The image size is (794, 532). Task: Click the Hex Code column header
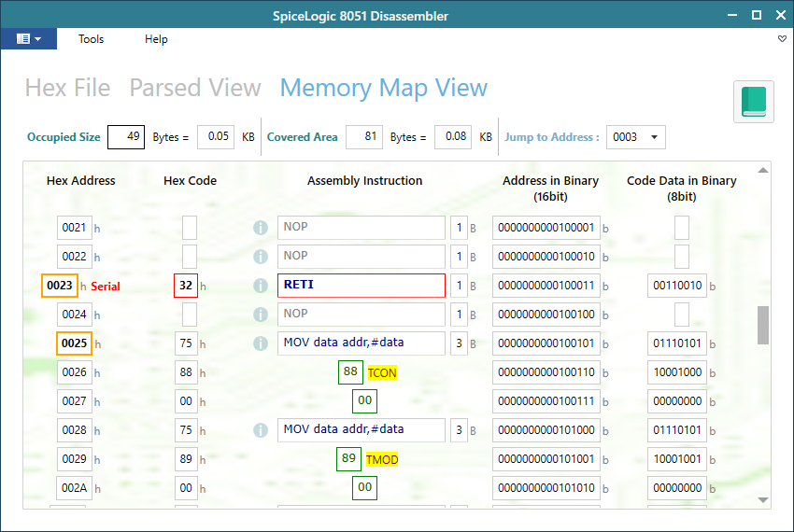(x=190, y=181)
